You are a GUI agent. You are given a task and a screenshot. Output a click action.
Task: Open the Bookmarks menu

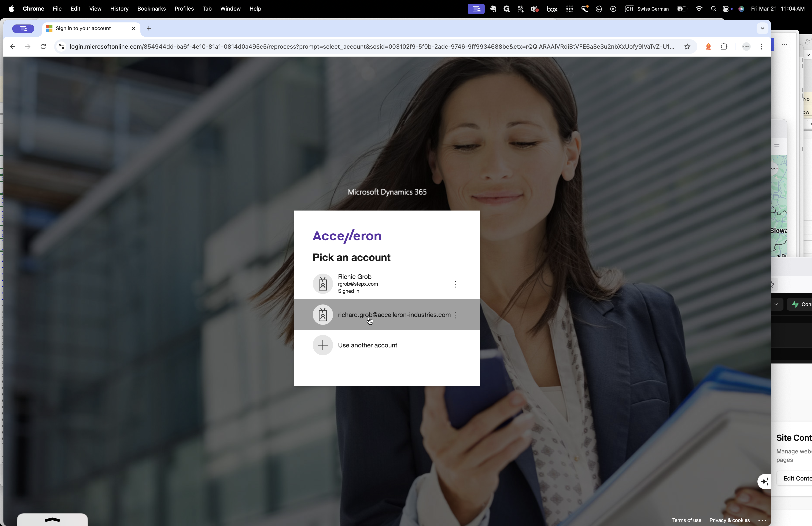pyautogui.click(x=151, y=8)
